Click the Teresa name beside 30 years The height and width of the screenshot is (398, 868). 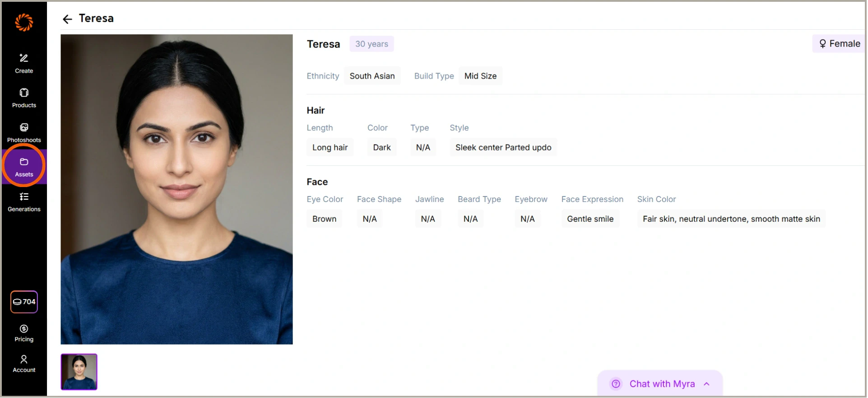click(x=323, y=44)
